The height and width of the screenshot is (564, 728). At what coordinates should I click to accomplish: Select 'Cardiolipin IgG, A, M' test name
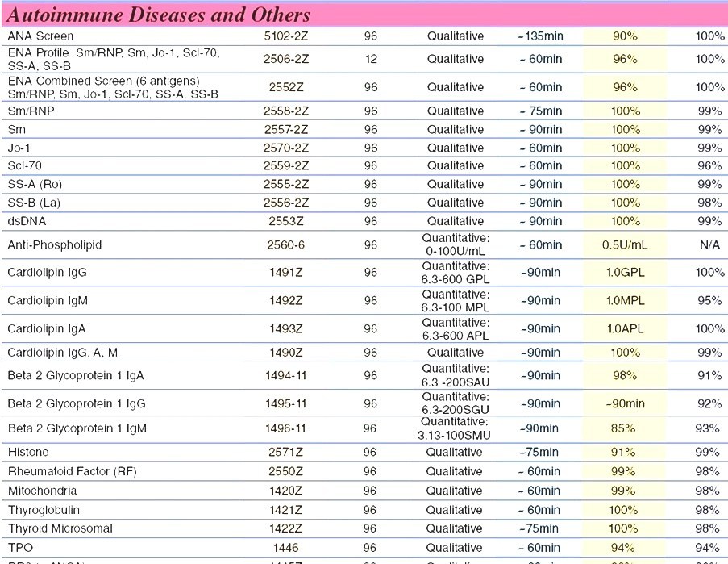point(63,353)
